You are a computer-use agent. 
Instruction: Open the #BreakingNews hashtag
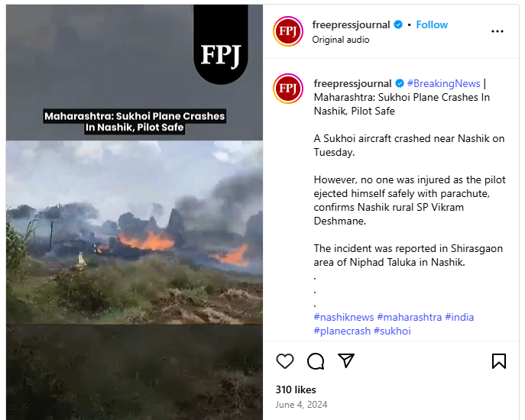point(444,83)
